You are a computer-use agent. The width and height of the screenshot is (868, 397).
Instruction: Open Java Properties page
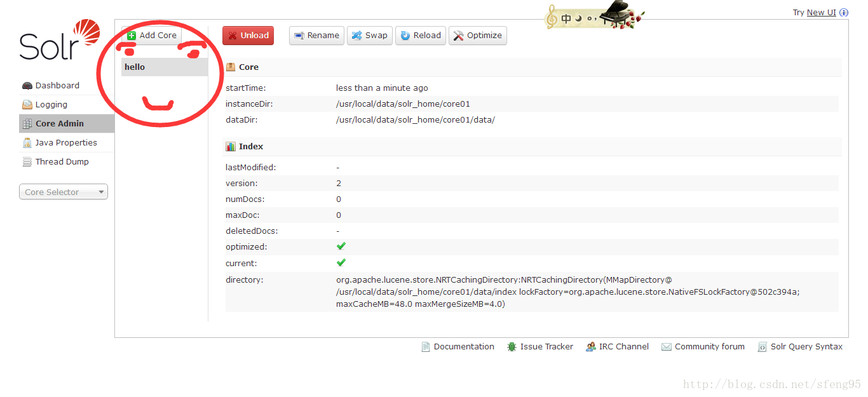tap(66, 143)
